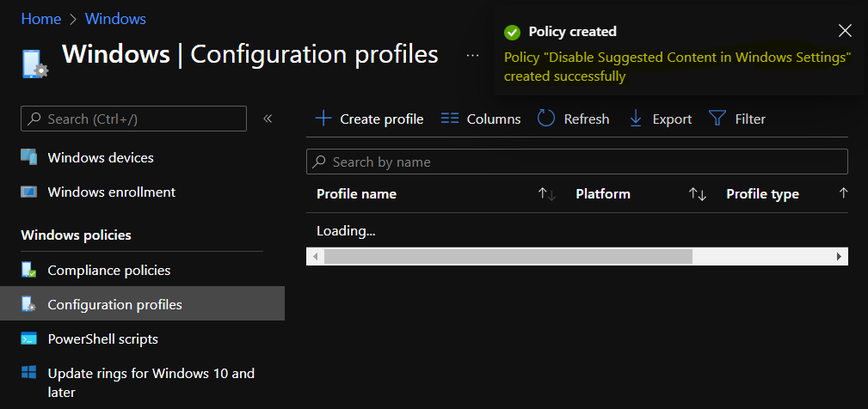Click the Export download arrow icon
This screenshot has width=868, height=409.
point(636,119)
